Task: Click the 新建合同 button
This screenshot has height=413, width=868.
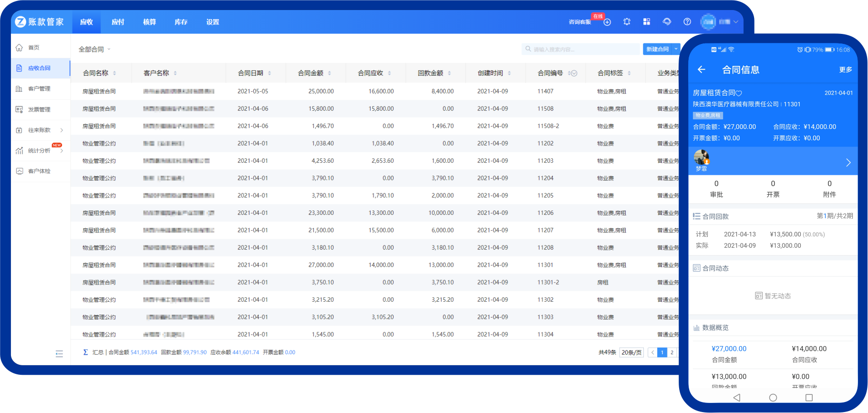Action: pos(657,49)
